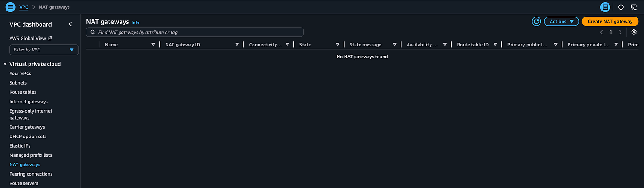Click Create NAT gateway button

[x=610, y=22]
